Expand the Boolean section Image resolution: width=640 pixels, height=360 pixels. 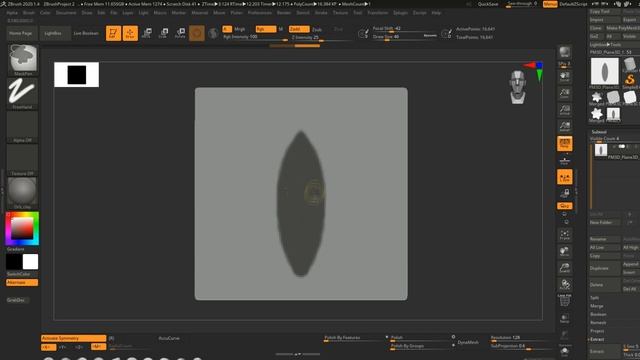click(x=598, y=314)
